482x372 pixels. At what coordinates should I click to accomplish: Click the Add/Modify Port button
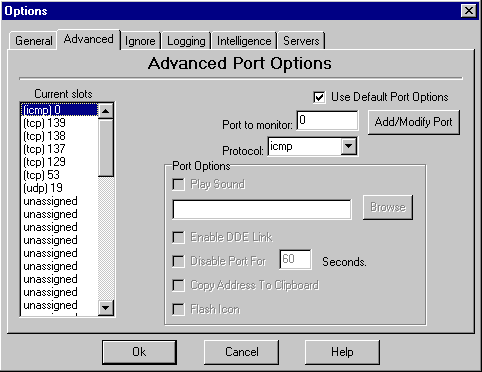[414, 122]
